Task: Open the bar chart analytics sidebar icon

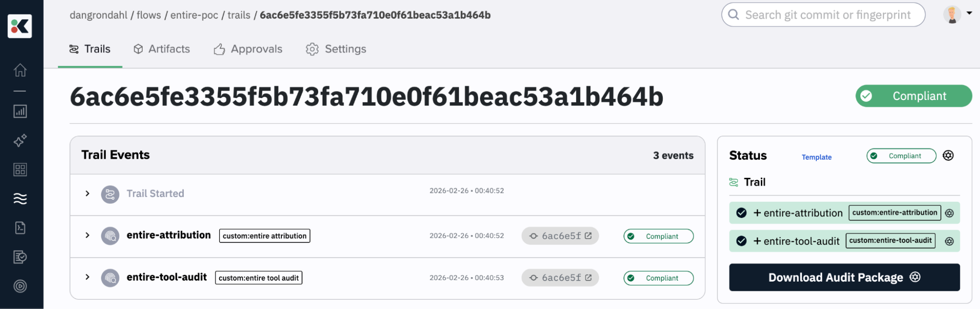Action: (20, 112)
